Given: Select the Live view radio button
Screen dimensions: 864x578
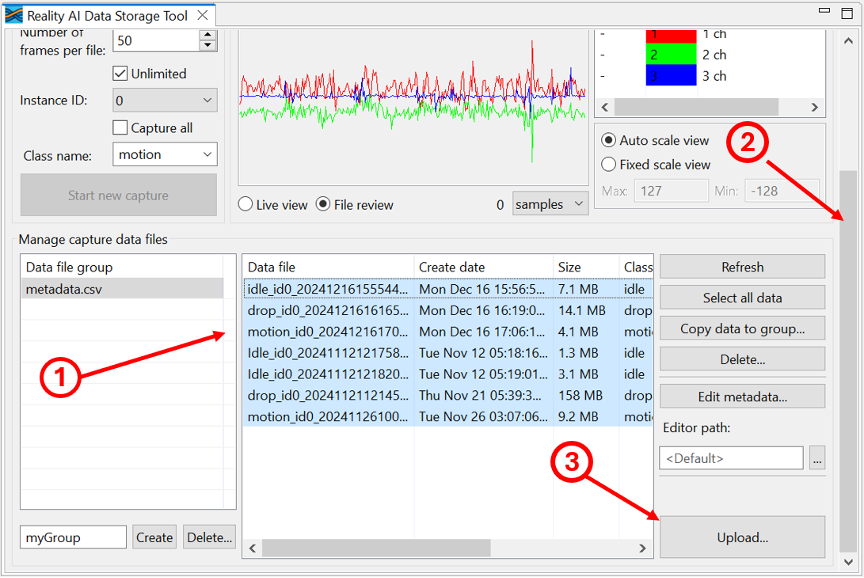Looking at the screenshot, I should [x=246, y=205].
